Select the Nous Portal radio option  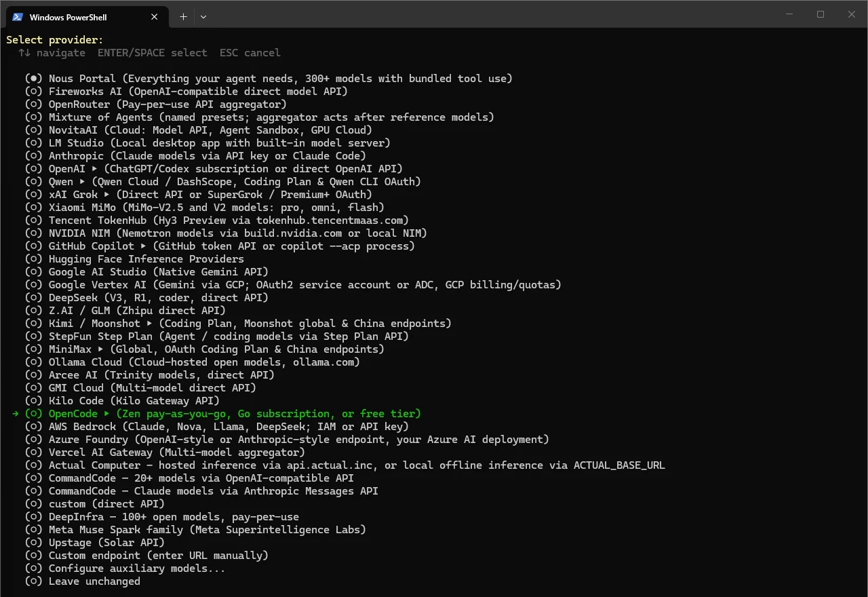(34, 79)
